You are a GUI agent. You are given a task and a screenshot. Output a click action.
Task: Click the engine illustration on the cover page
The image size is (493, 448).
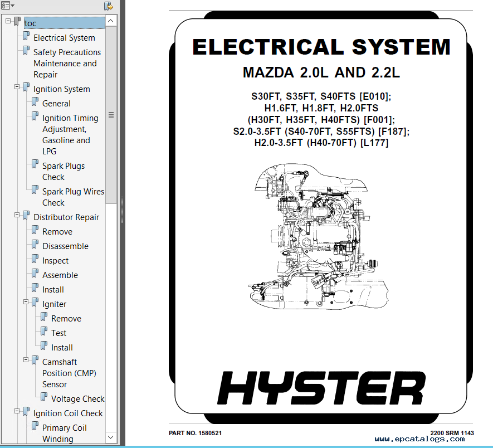click(319, 236)
